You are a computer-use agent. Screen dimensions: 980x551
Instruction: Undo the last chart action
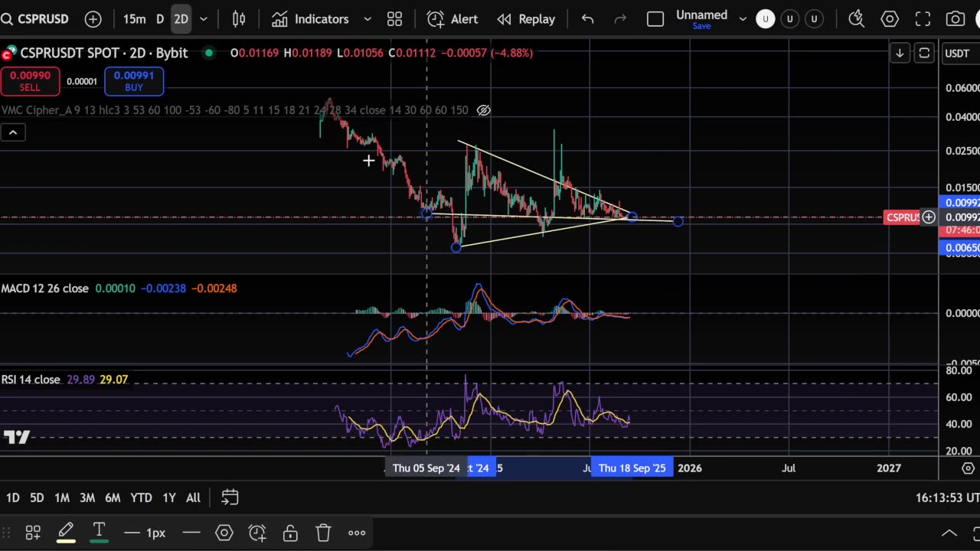587,19
